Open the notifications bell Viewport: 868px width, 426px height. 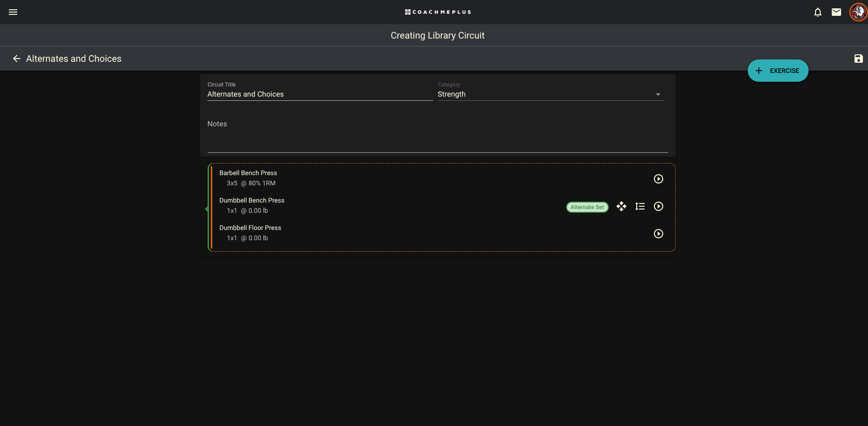point(818,12)
